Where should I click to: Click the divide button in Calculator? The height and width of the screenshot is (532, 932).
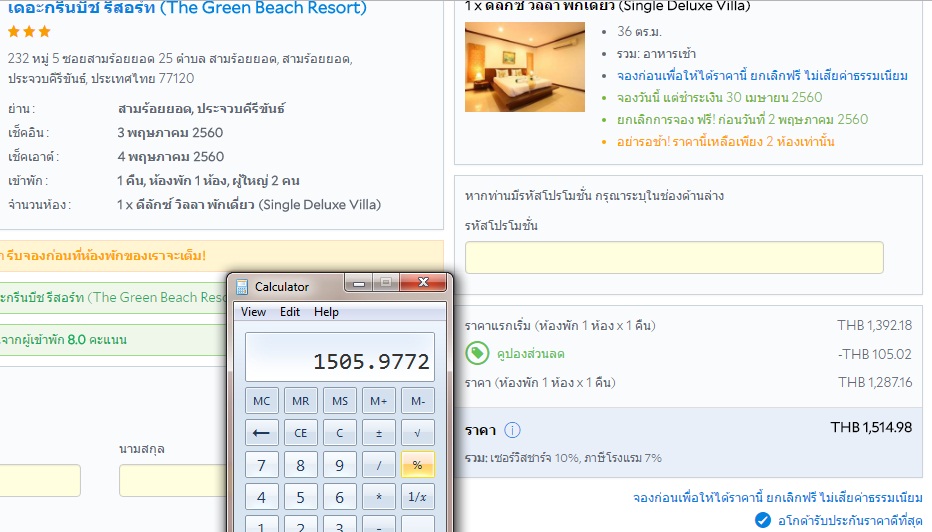click(379, 465)
